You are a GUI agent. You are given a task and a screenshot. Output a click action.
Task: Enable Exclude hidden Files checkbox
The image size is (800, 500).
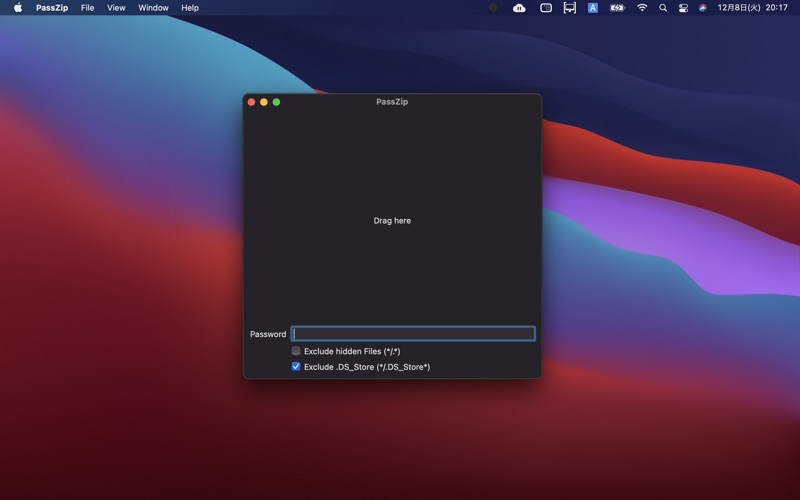click(296, 351)
